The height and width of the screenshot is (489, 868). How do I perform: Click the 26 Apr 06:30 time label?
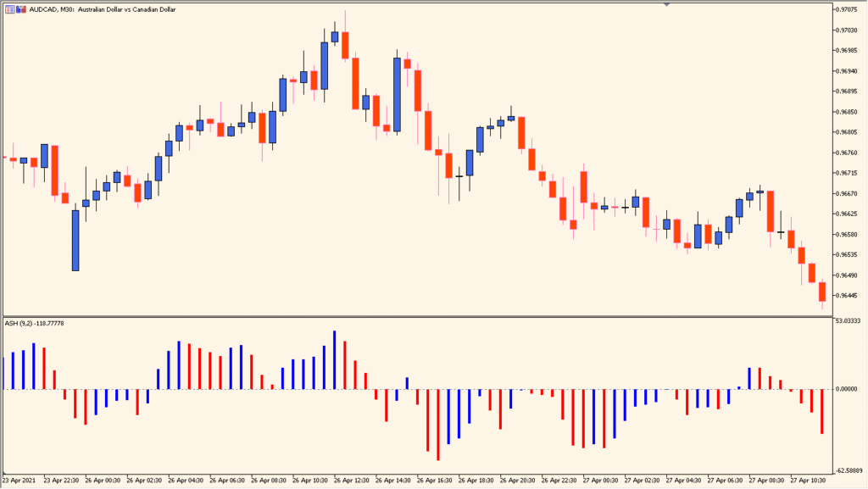click(x=227, y=481)
